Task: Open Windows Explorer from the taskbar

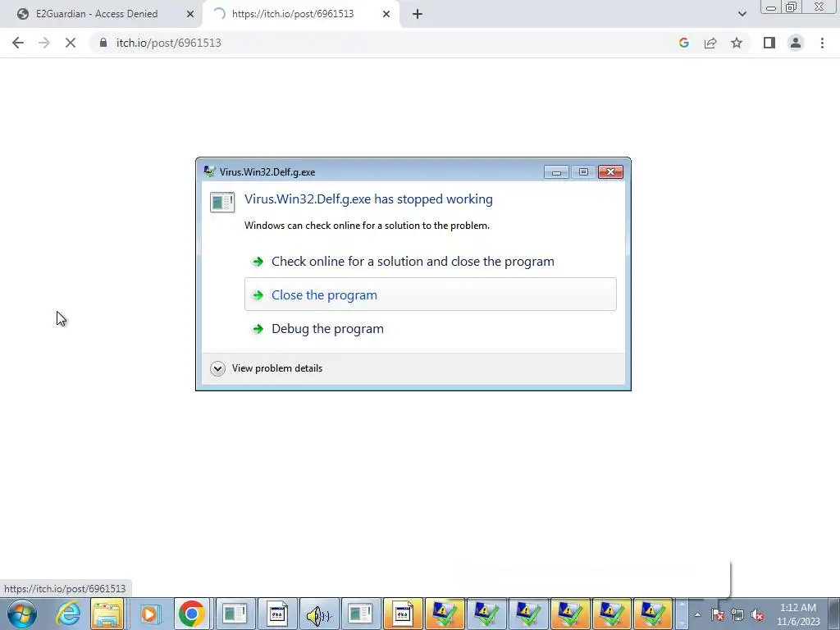Action: click(107, 614)
